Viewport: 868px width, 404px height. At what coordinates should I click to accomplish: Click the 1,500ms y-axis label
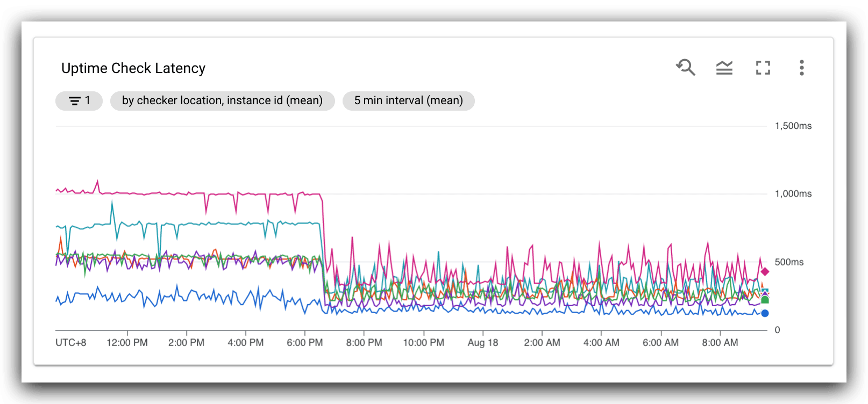pos(793,126)
